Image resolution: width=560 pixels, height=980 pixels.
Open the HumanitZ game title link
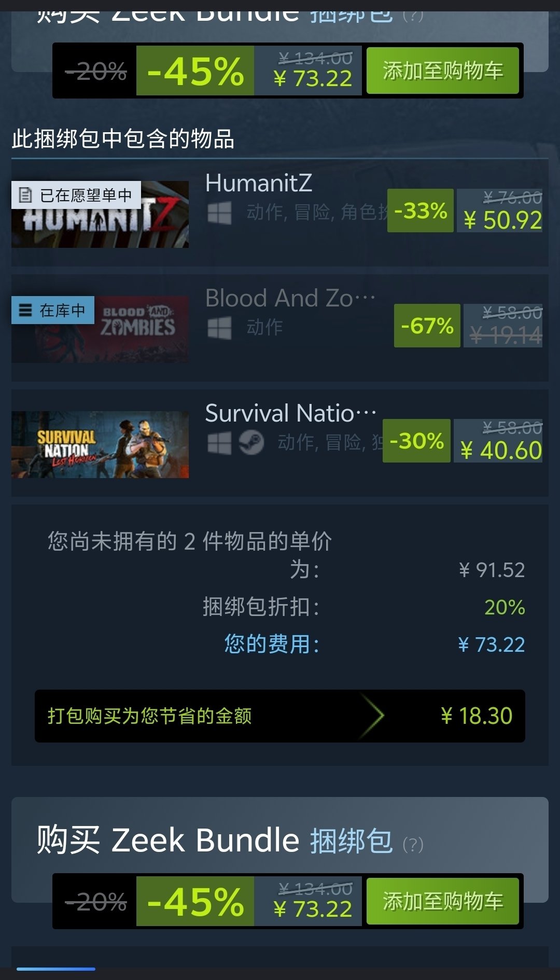(259, 183)
